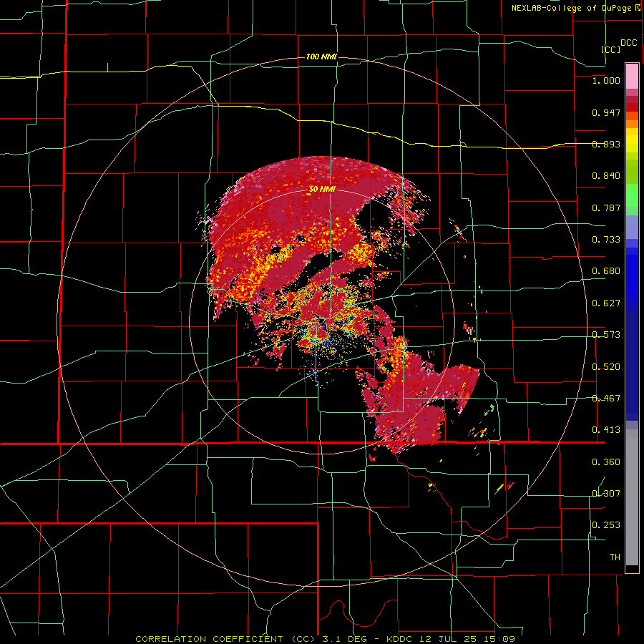The width and height of the screenshot is (644, 644).
Task: Select the 0.520 scale value
Action: [606, 367]
